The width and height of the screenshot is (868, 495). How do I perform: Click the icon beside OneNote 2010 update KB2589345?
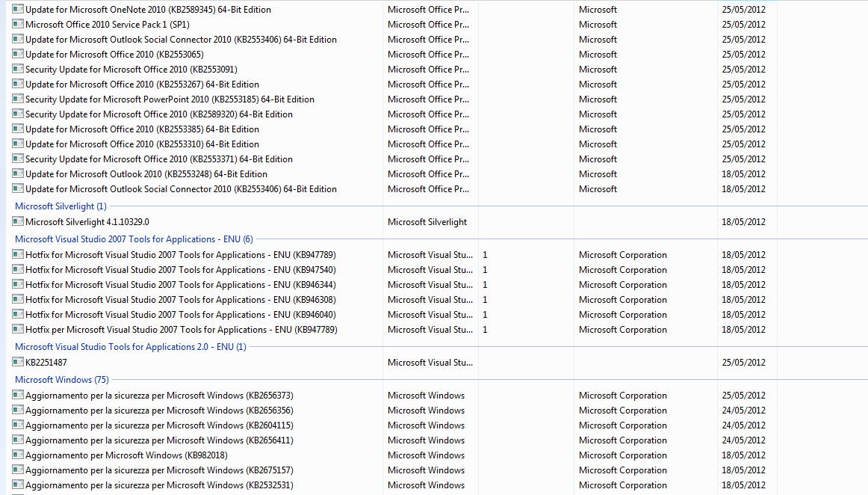[x=18, y=9]
